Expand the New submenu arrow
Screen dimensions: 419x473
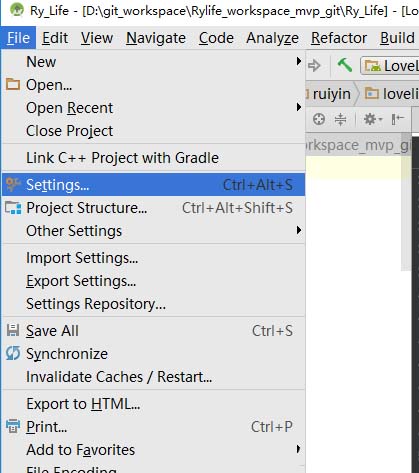[x=299, y=62]
